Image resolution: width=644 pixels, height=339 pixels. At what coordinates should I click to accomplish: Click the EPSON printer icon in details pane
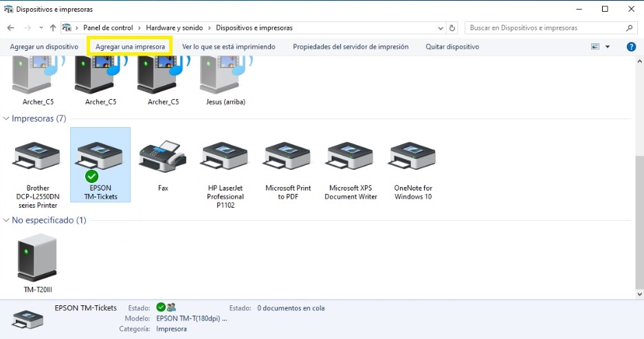tap(27, 319)
